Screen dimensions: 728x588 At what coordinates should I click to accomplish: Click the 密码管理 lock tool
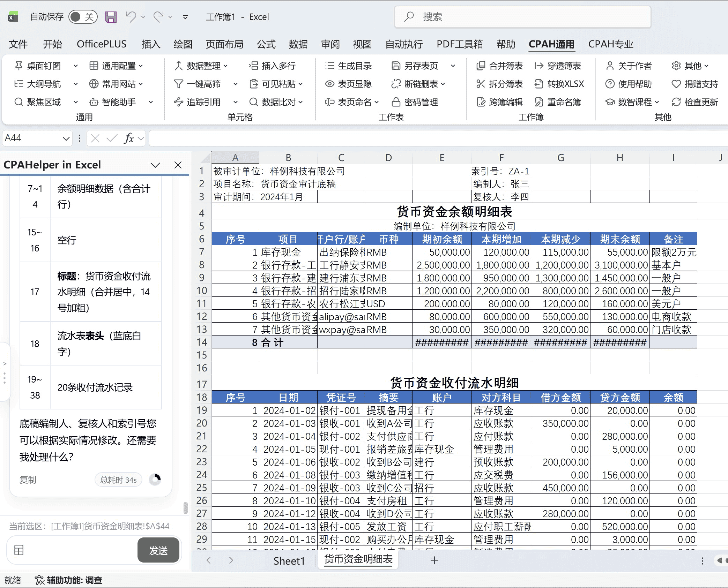click(x=415, y=102)
